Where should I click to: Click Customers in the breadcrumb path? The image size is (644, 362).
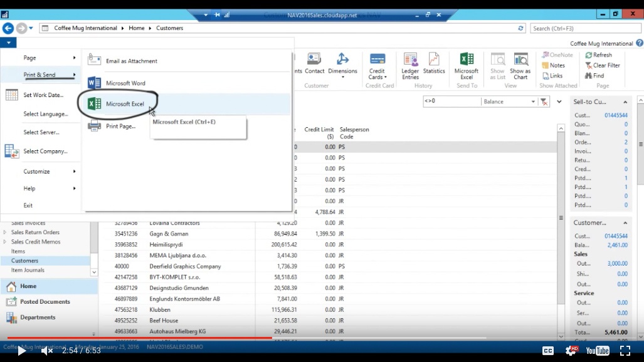pos(170,28)
